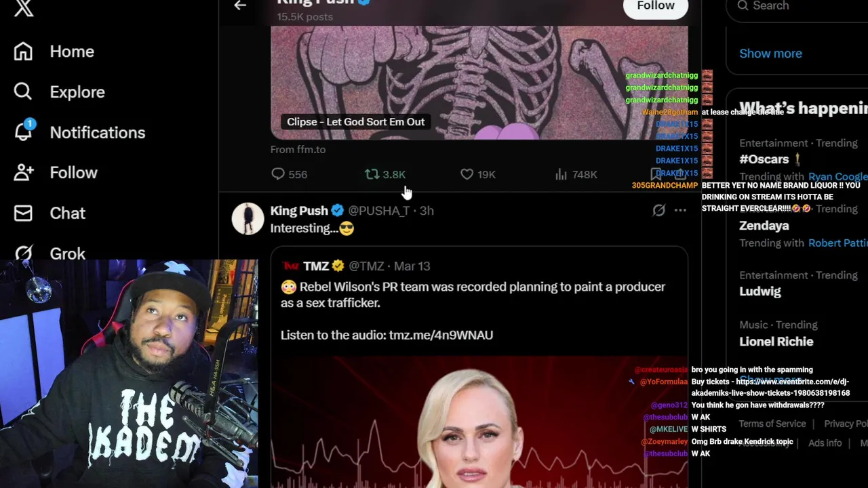The image size is (868, 488).
Task: Open the tmz.me/4n9WNAU audio link
Action: (x=441, y=335)
